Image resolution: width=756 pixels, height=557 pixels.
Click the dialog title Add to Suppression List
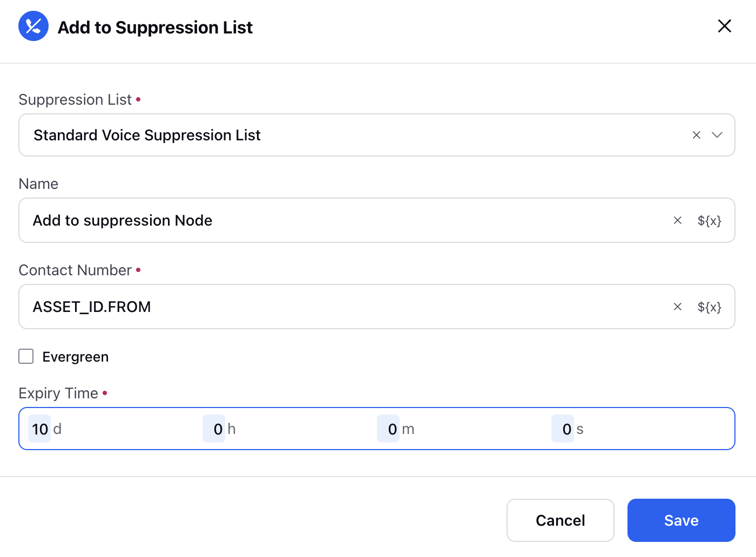155,27
